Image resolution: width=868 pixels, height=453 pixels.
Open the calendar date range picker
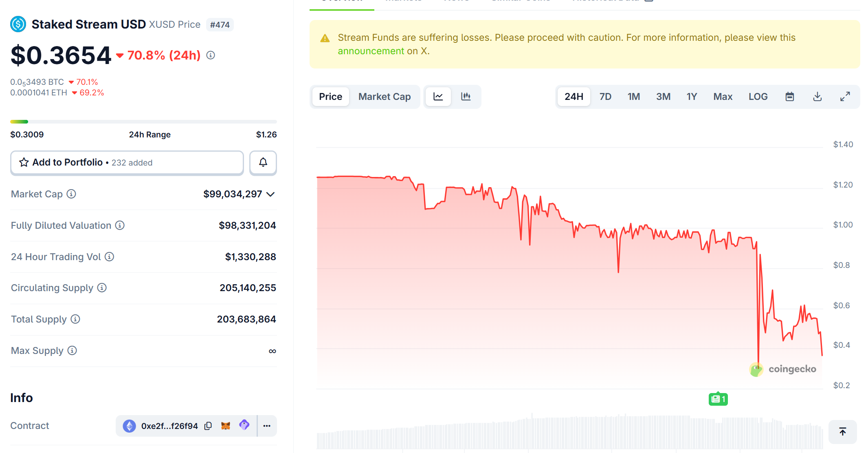[x=789, y=96]
